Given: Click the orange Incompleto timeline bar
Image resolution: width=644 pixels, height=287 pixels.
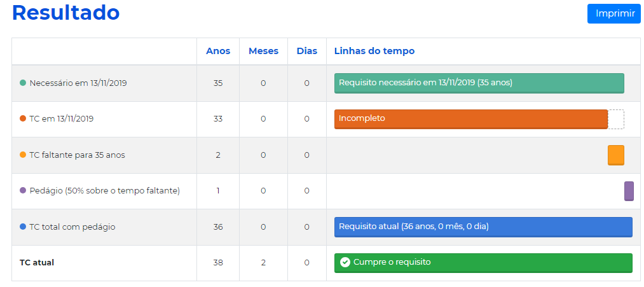Looking at the screenshot, I should tap(471, 119).
